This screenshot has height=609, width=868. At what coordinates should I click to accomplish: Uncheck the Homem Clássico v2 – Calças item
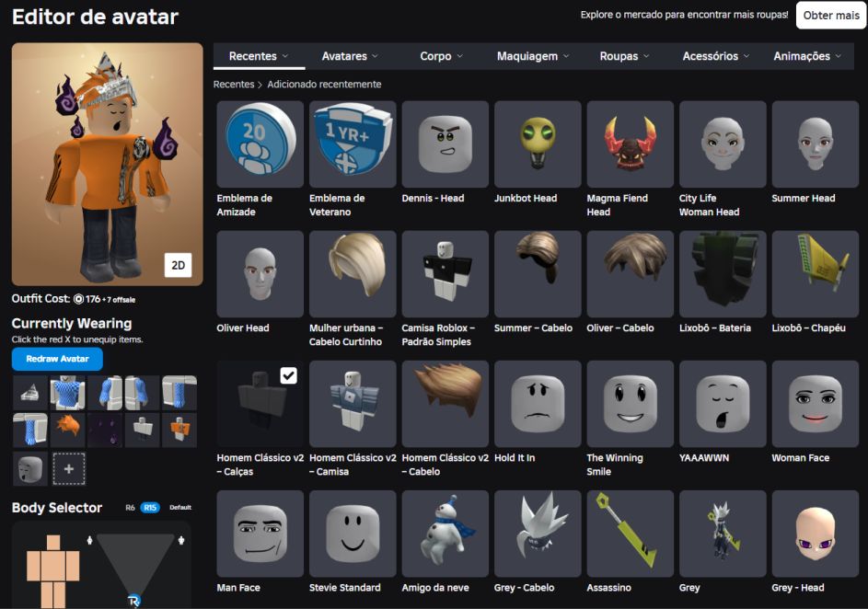[x=288, y=375]
